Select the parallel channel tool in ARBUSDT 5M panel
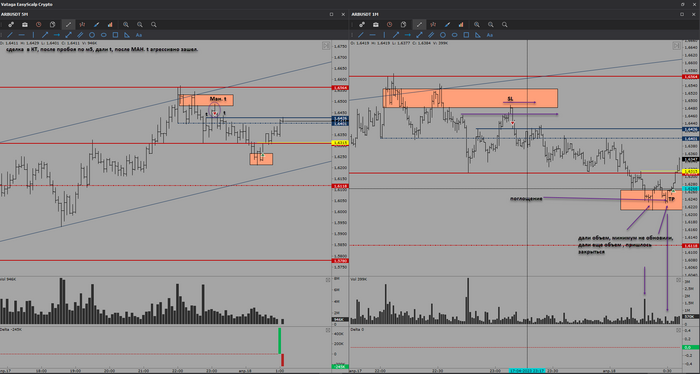The height and width of the screenshot is (374, 700). [80, 35]
